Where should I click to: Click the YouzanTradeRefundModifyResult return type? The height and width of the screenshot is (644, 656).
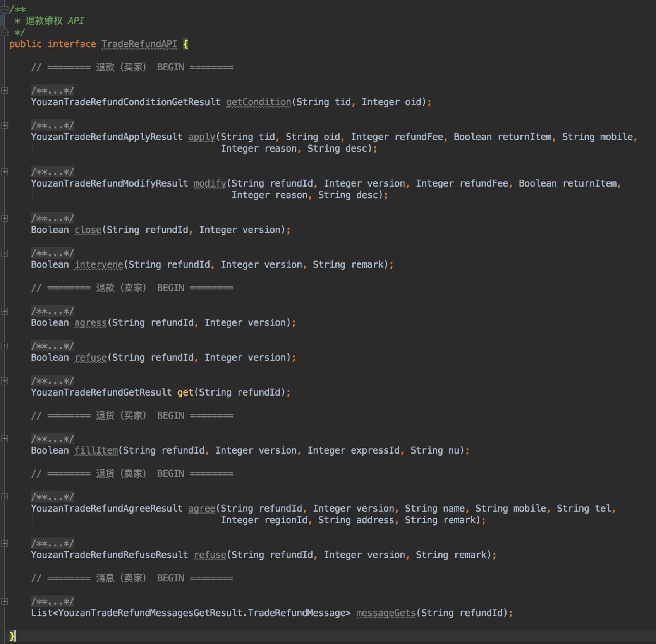[x=110, y=183]
